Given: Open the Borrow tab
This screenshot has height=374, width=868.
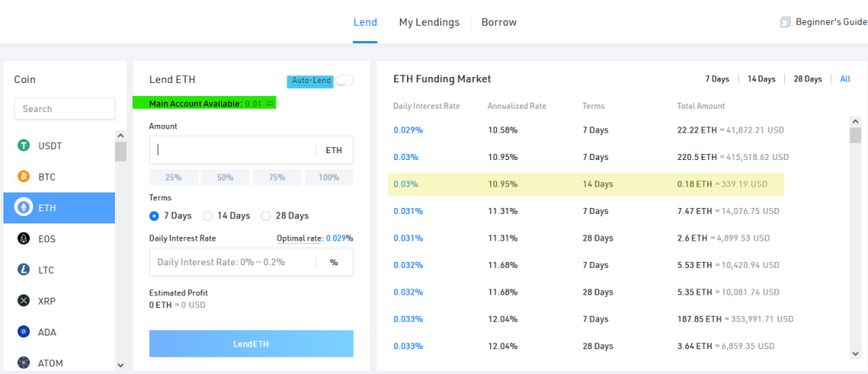Looking at the screenshot, I should [x=499, y=23].
